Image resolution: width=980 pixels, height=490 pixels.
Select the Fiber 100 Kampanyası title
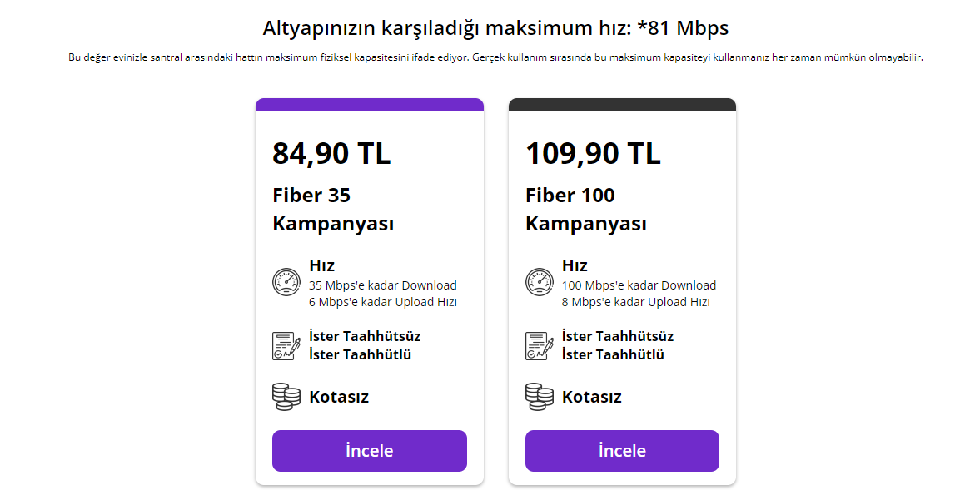[586, 210]
